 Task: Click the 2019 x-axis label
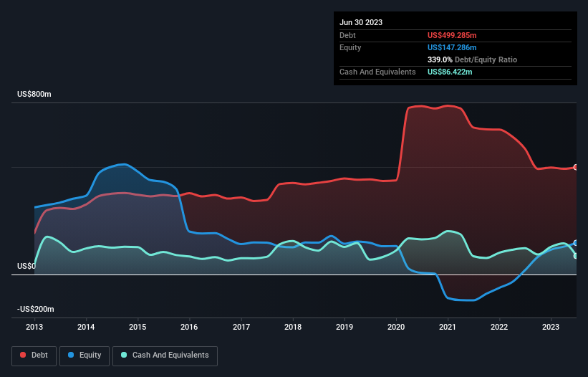pyautogui.click(x=344, y=327)
